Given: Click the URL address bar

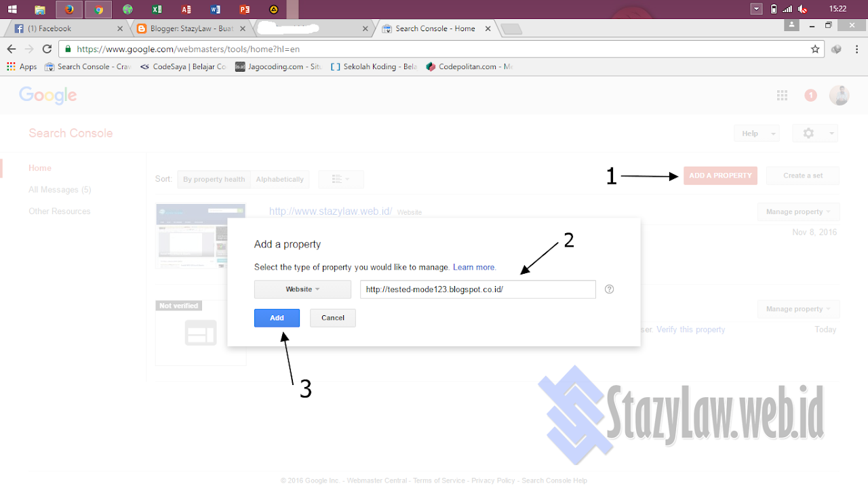Looking at the screenshot, I should [434, 49].
